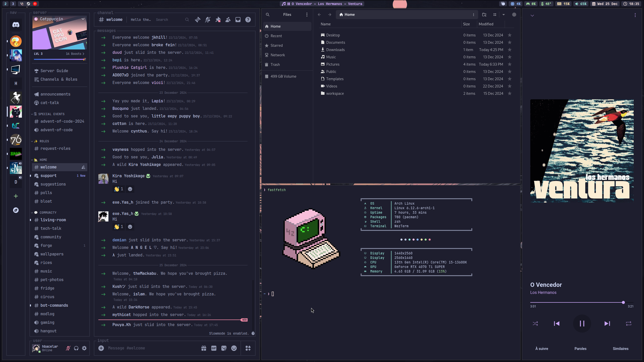This screenshot has height=362, width=644.
Task: Star the Pictures folder
Action: tap(510, 64)
